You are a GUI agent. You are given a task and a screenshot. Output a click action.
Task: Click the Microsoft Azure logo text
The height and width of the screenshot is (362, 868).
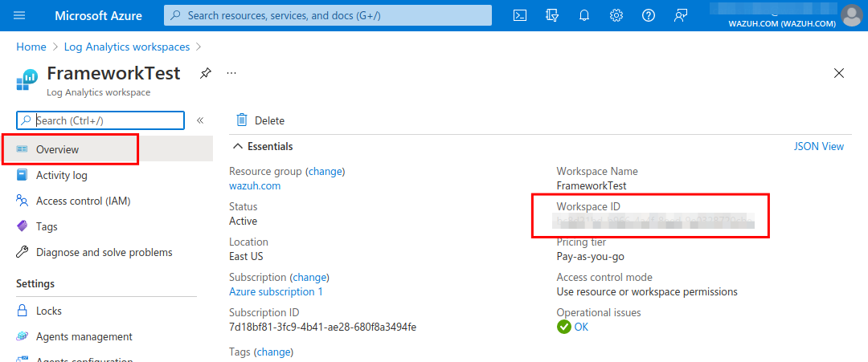point(99,15)
